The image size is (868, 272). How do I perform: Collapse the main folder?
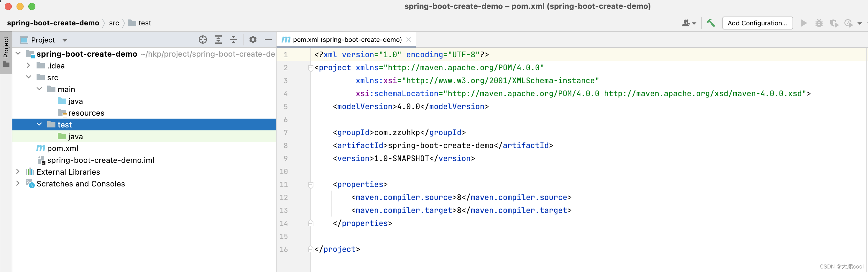(x=39, y=89)
